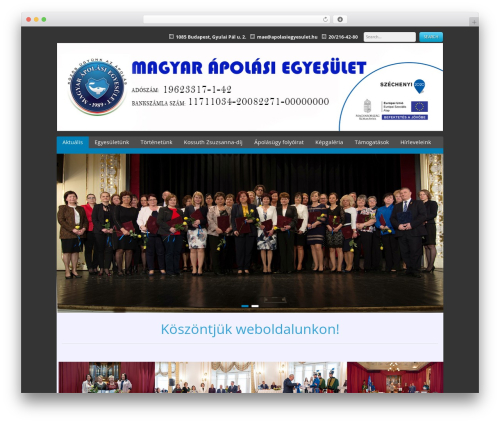This screenshot has width=500, height=423.
Task: Open the Egyesületünk menu item
Action: [x=112, y=142]
